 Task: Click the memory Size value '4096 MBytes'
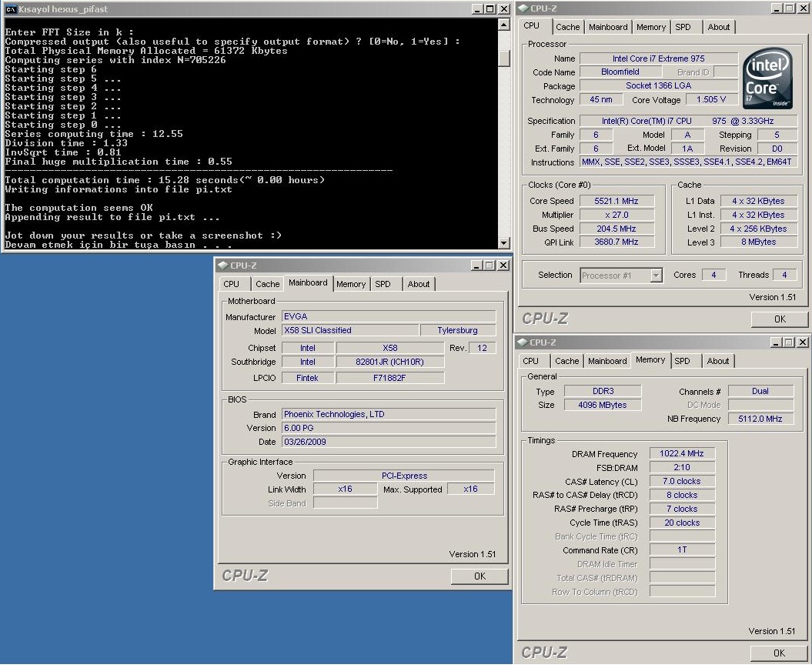click(603, 405)
